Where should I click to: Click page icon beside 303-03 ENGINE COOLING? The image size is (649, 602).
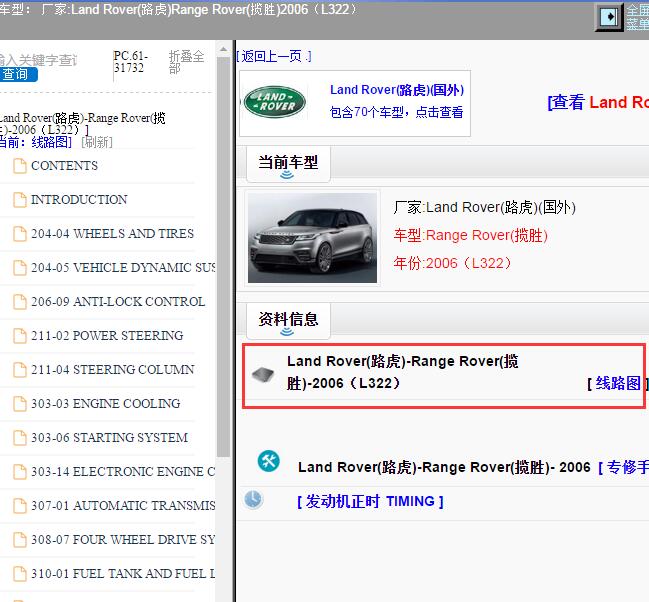pos(19,403)
